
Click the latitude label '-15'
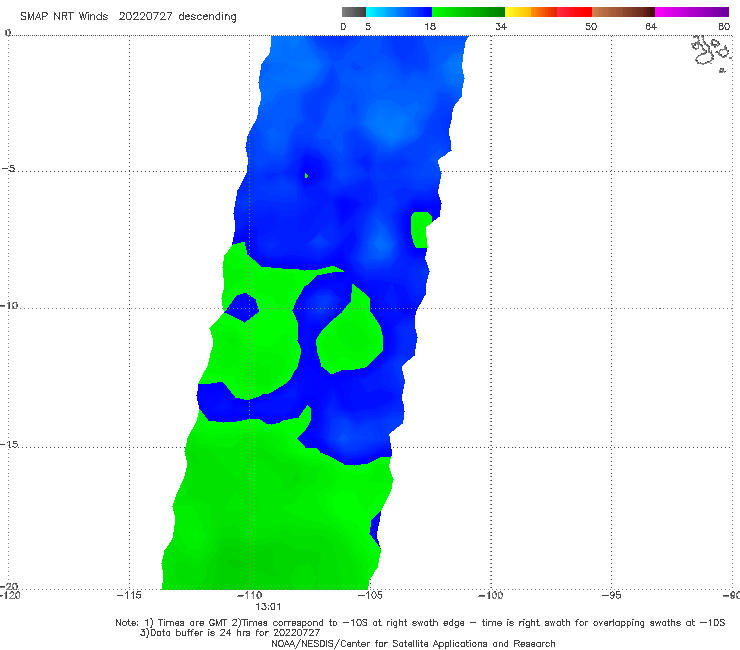(9, 444)
